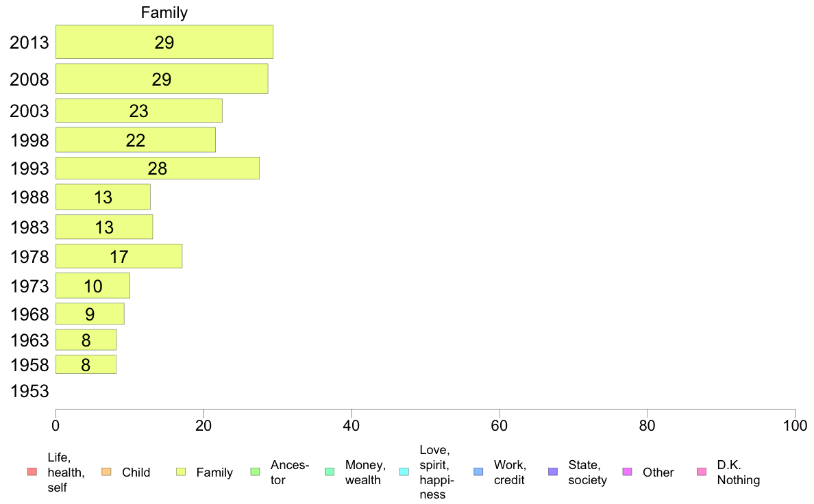Click the 100 tick on the x-axis
This screenshot has height=504, width=814.
pos(795,426)
